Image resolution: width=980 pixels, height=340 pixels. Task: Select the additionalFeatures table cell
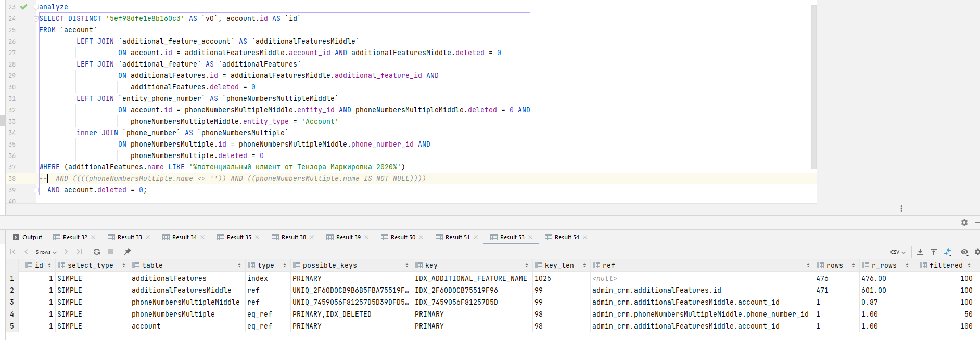click(x=169, y=278)
